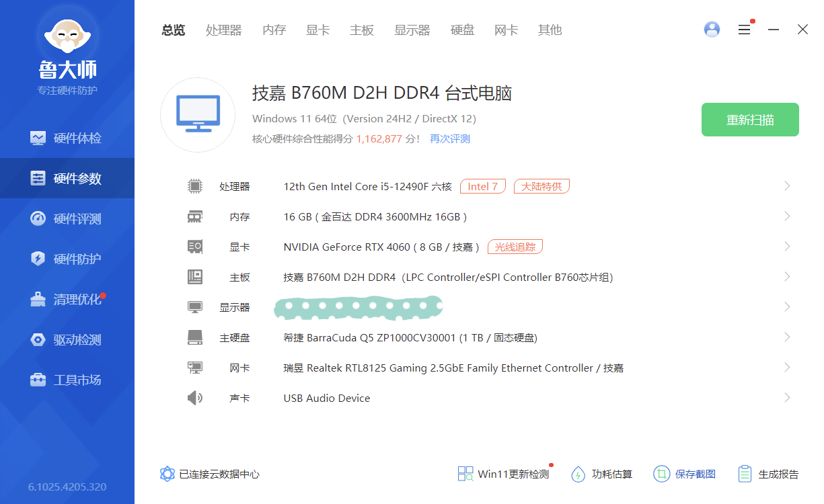Click the green 重新扫描 button

750,120
